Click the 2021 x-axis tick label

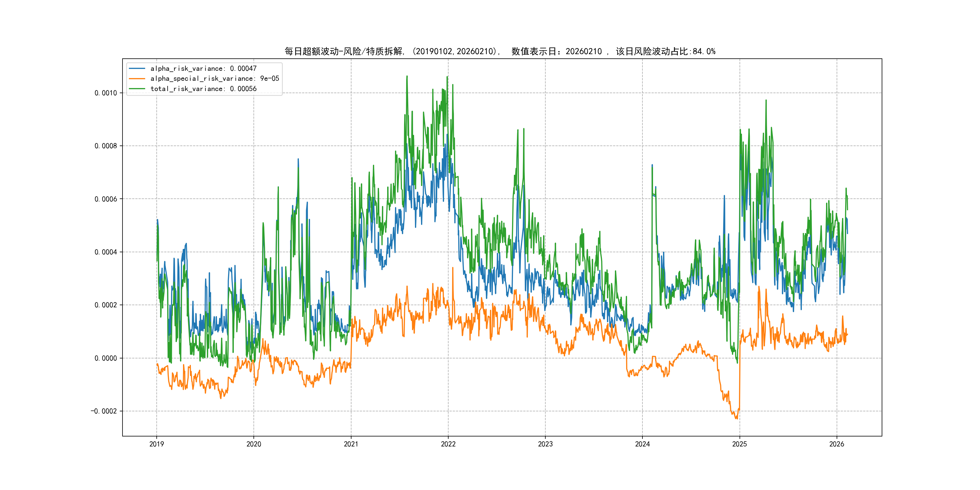(x=351, y=444)
